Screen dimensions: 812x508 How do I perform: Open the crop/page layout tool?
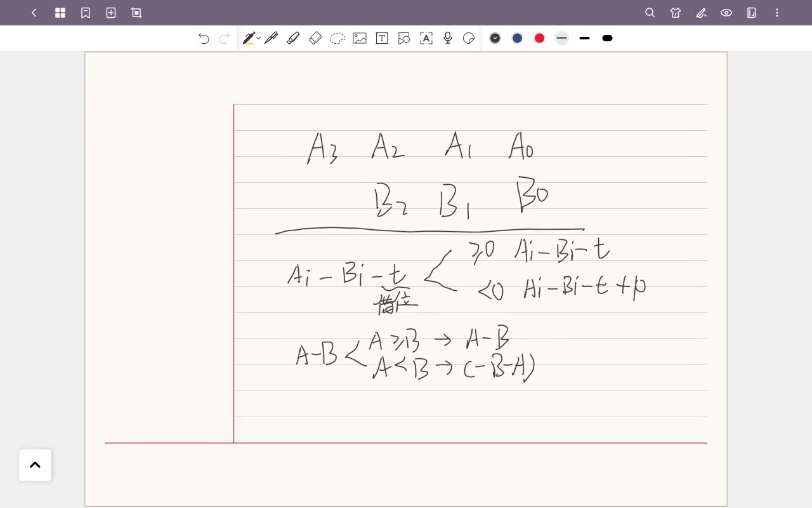136,13
